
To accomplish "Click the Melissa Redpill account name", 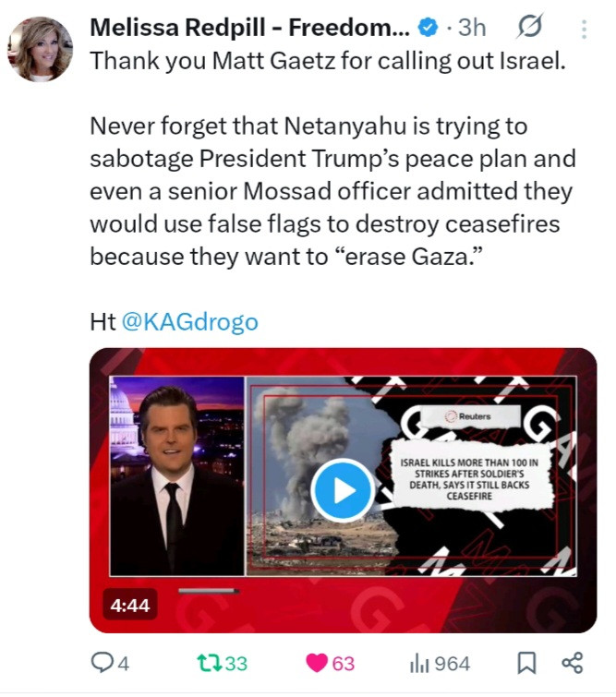I will (x=249, y=28).
